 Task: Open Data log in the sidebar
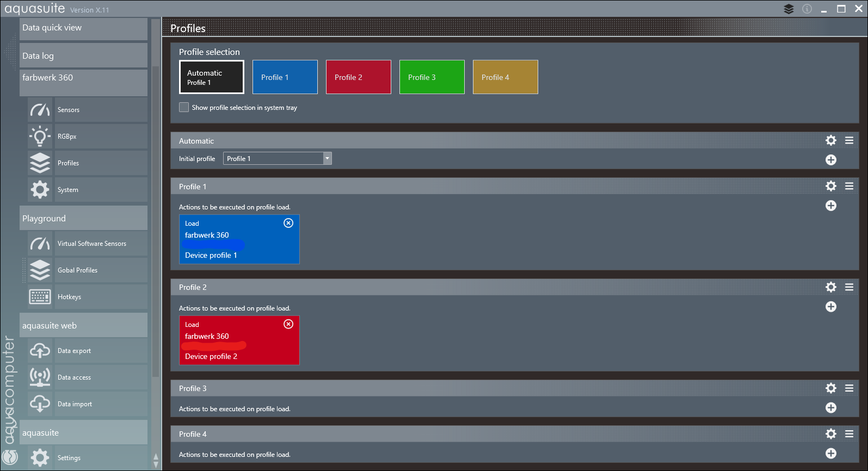84,55
